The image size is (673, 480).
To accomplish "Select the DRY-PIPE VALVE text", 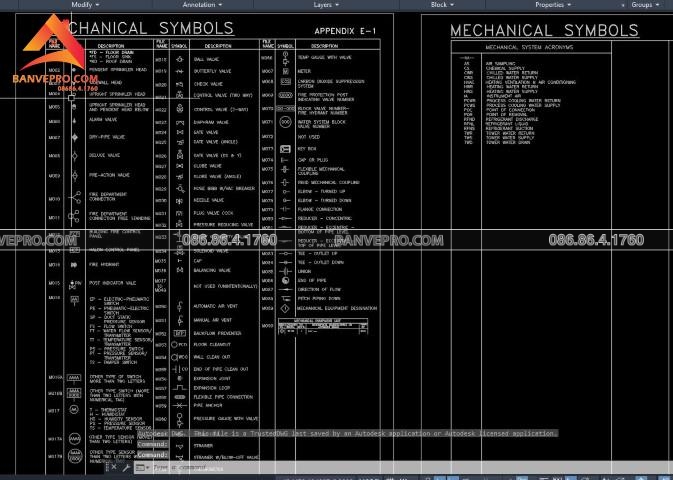I will [x=106, y=137].
